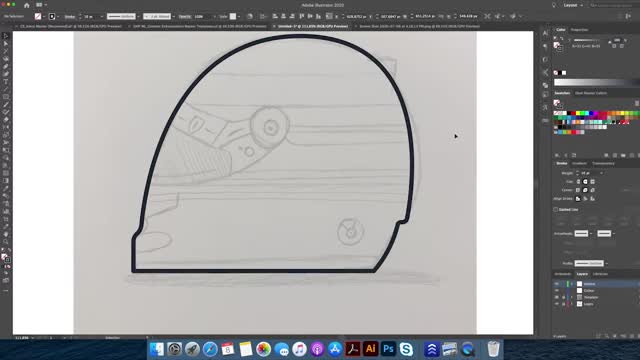Toggle visibility of the Colour layer
Viewport: 640px width, 360px height.
point(557,291)
